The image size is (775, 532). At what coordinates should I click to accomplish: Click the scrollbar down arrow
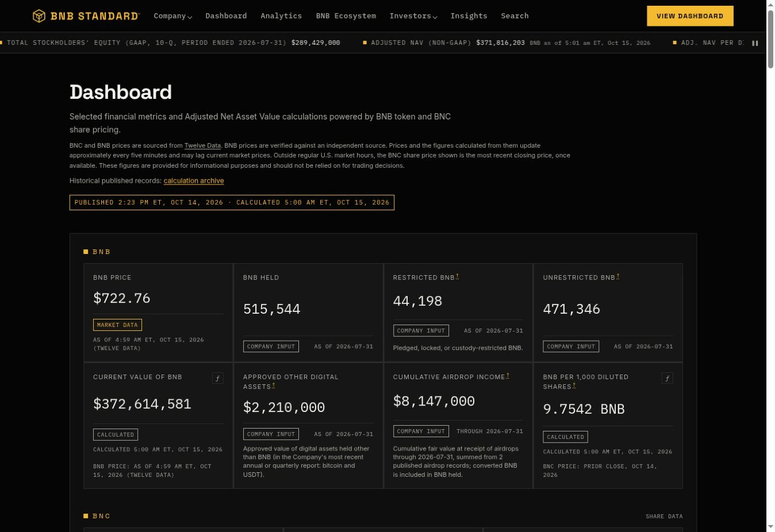[770, 527]
